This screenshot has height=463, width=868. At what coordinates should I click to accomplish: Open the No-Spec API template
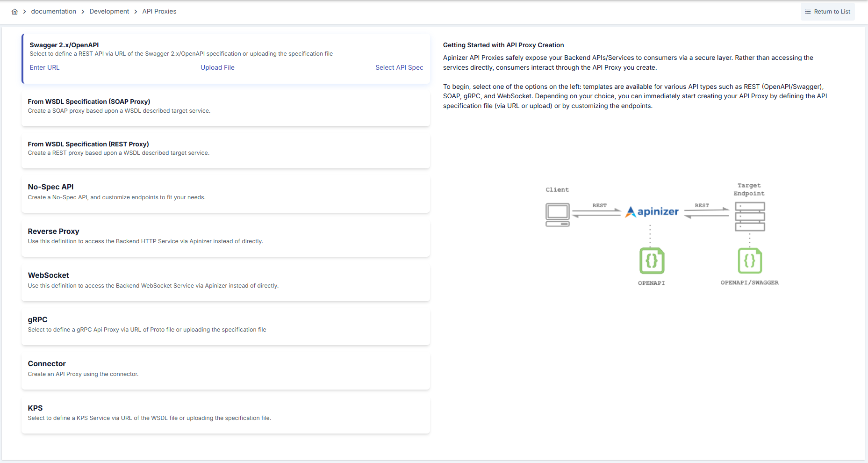tap(226, 194)
